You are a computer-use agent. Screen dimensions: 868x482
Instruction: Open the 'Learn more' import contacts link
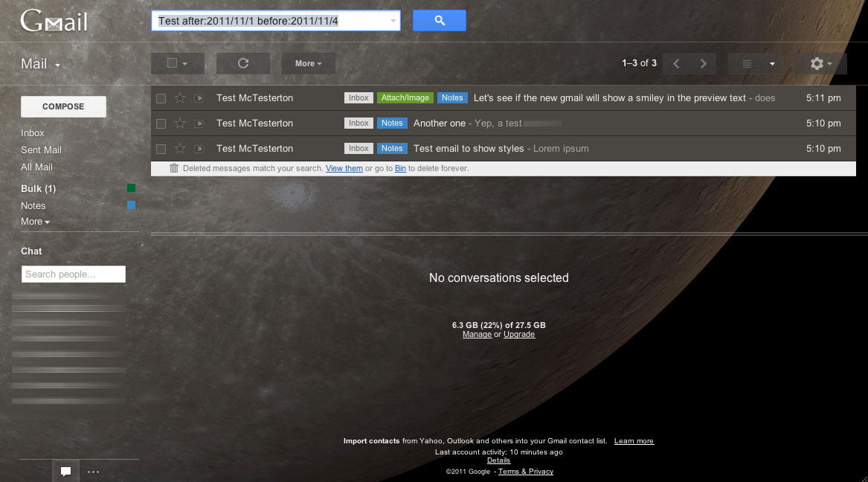pos(634,441)
